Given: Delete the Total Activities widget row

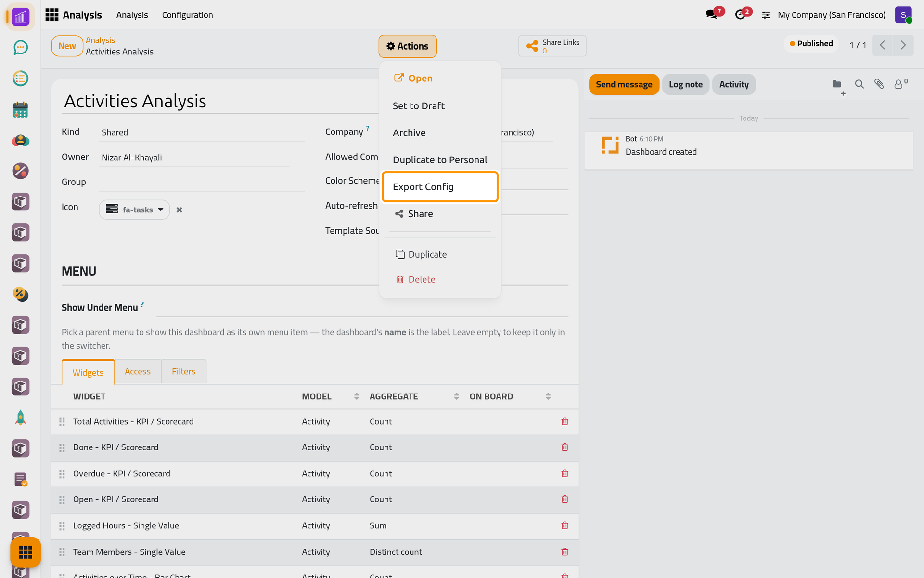Looking at the screenshot, I should pyautogui.click(x=565, y=421).
